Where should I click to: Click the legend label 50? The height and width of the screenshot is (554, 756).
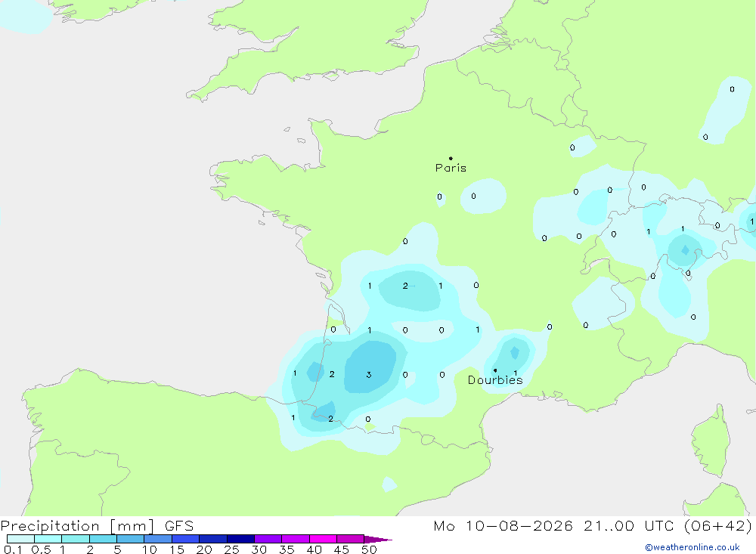370,549
